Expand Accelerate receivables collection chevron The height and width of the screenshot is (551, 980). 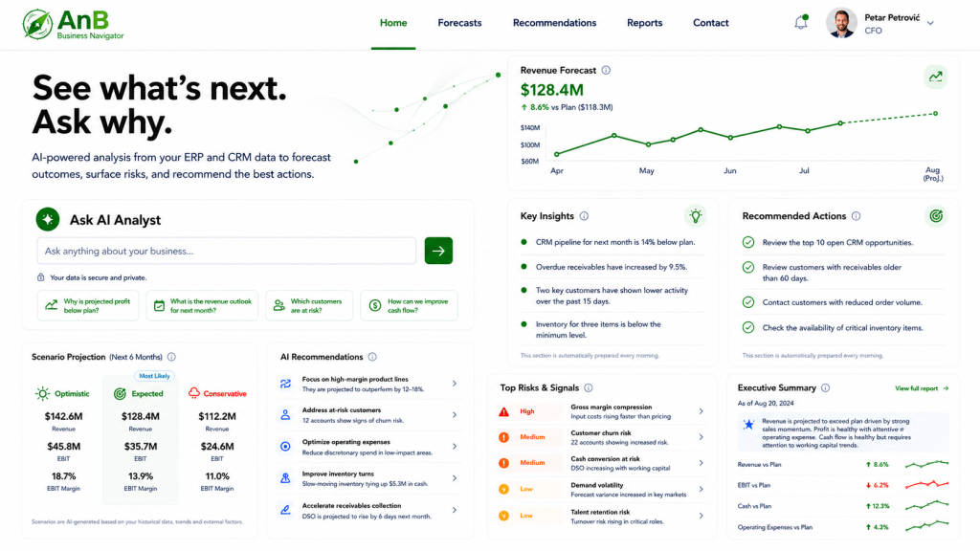tap(455, 511)
